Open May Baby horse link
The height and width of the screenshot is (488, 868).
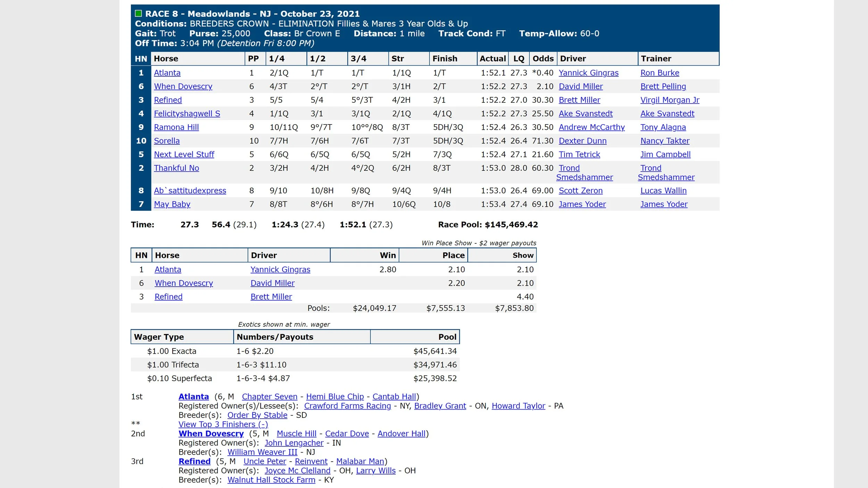click(172, 204)
